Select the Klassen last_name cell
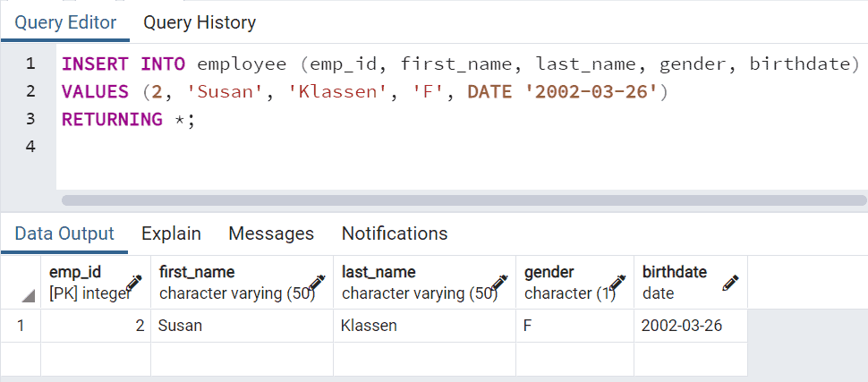Screen dimensions: 868x382 coord(424,326)
